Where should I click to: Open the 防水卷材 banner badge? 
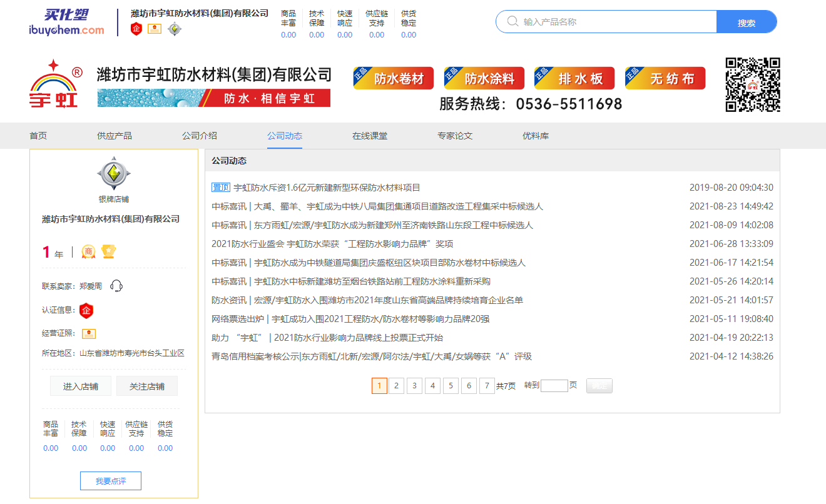coord(393,78)
